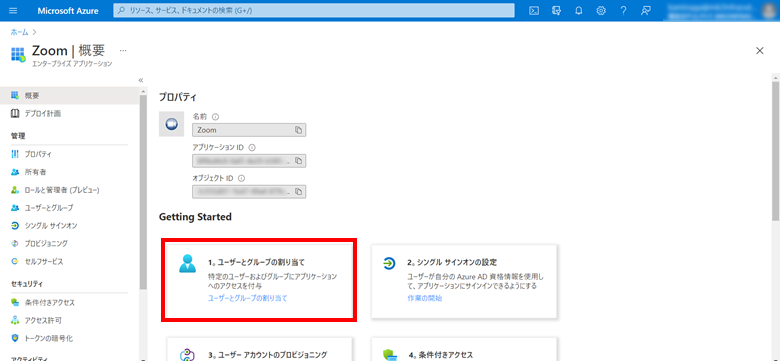Click the 所有者 people icon
Viewport: 780px width, 361px height.
pos(15,172)
